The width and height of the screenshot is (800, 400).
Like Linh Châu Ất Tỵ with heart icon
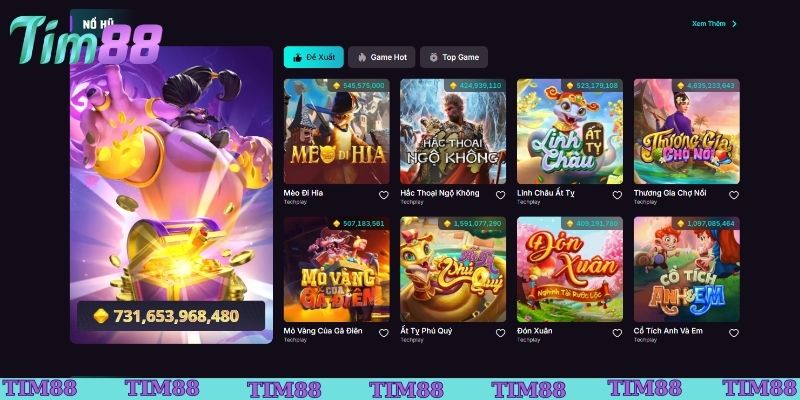point(617,195)
